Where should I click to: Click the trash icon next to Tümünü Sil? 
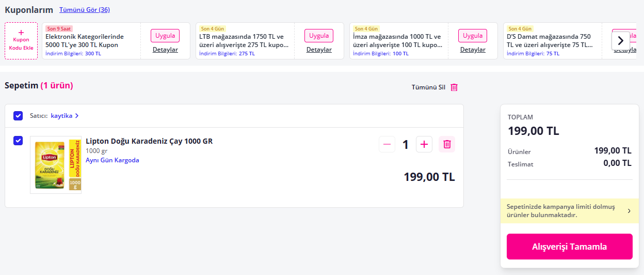pos(454,87)
